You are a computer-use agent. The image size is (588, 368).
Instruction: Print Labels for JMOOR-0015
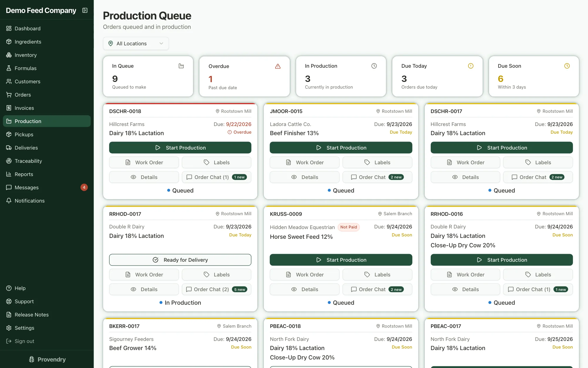(x=377, y=163)
